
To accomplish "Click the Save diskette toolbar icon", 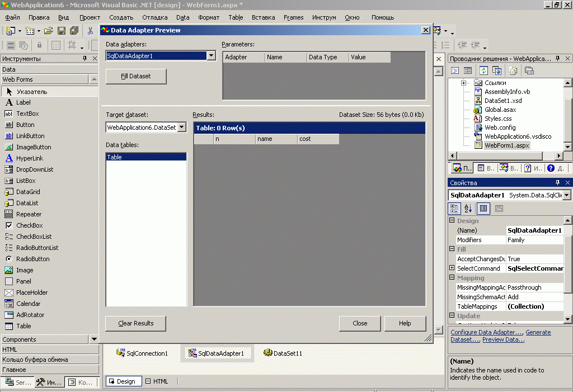I will click(x=62, y=31).
